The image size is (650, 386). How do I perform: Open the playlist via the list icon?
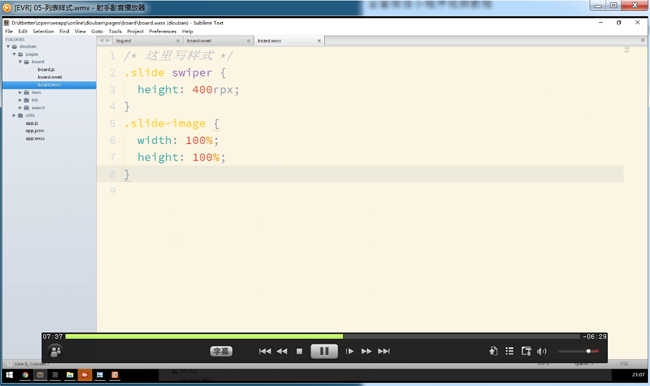[x=509, y=351]
